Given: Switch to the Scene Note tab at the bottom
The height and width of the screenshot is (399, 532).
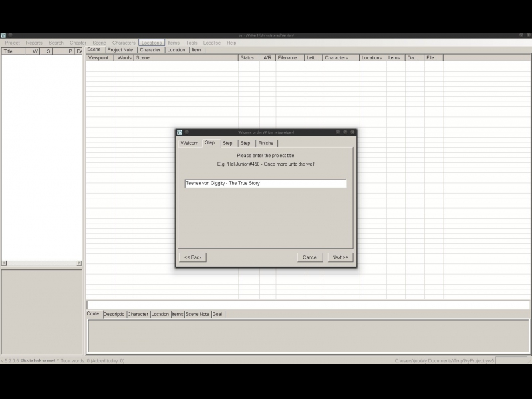Looking at the screenshot, I should [197, 314].
